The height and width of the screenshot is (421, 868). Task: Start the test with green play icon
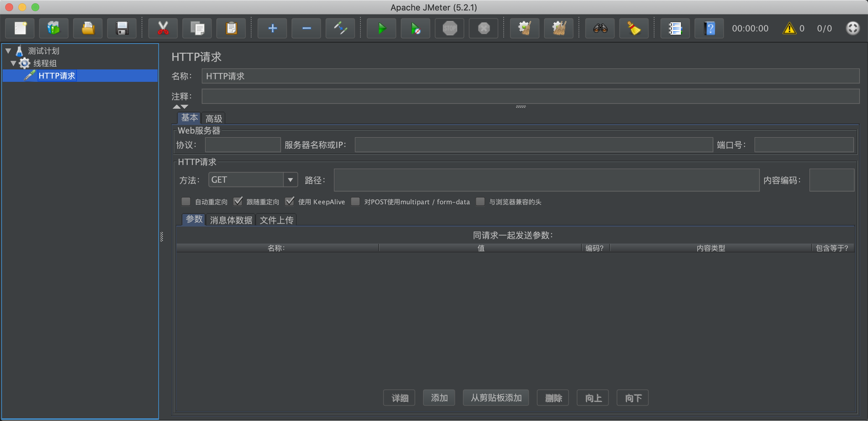pos(381,28)
